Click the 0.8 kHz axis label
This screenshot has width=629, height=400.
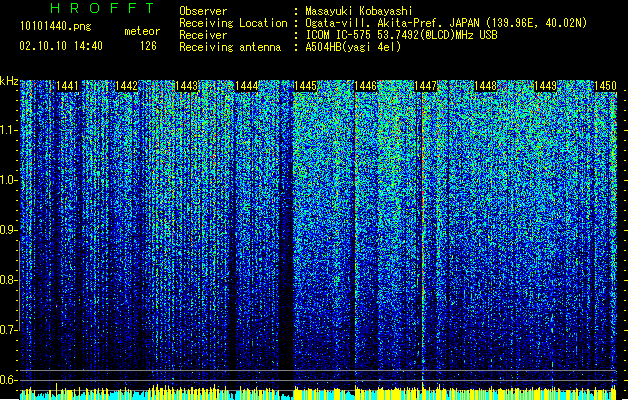9,280
